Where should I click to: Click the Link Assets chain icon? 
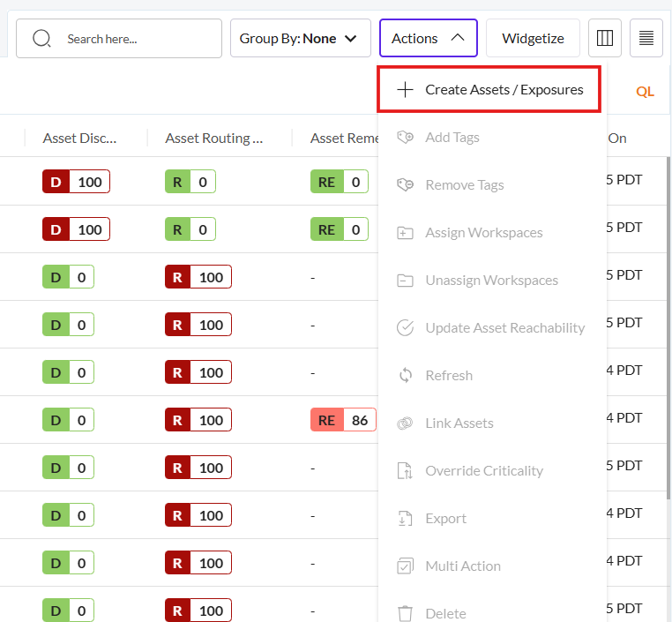pyautogui.click(x=405, y=423)
